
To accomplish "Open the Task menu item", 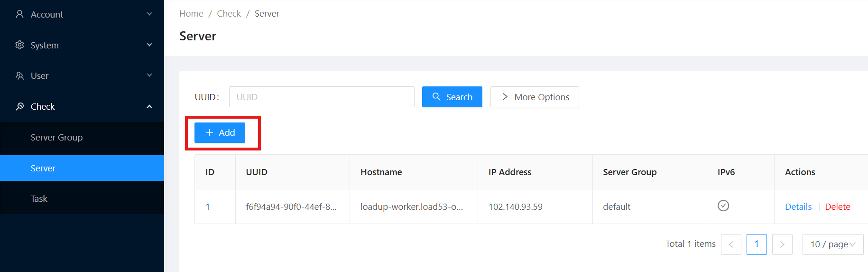I will click(x=39, y=199).
